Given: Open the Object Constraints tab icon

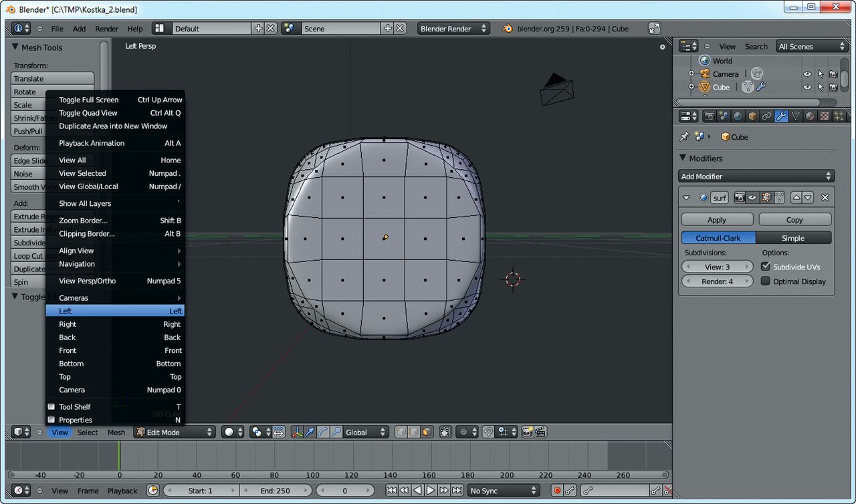Looking at the screenshot, I should pos(766,116).
